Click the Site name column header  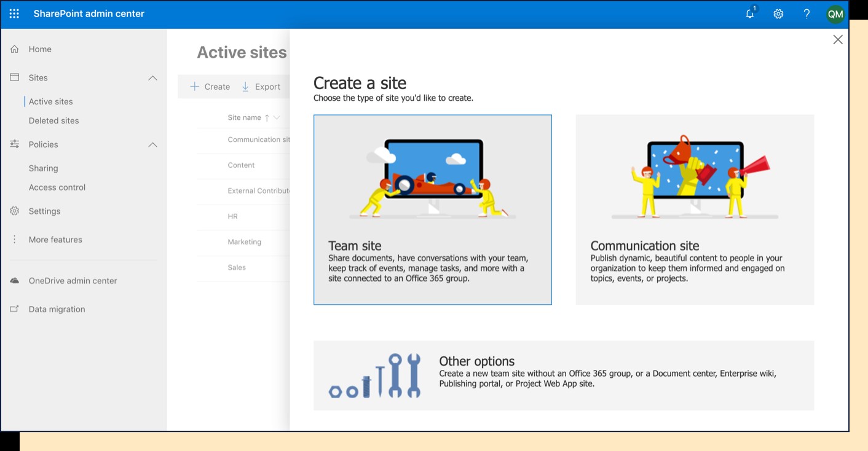click(x=244, y=117)
